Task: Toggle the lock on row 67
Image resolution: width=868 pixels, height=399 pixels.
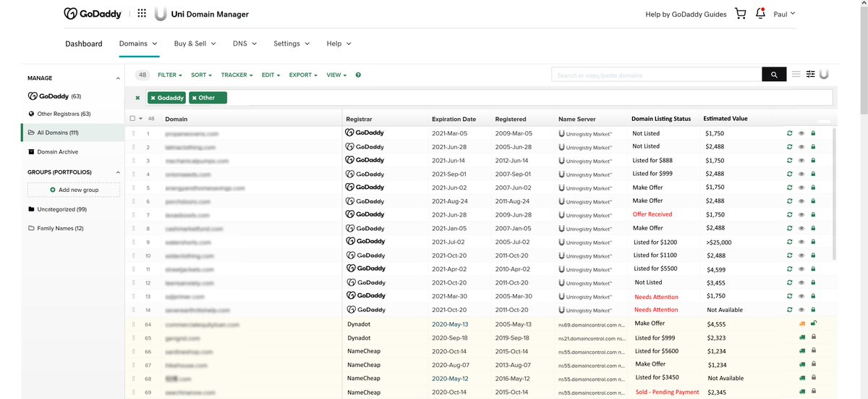Action: tap(813, 364)
